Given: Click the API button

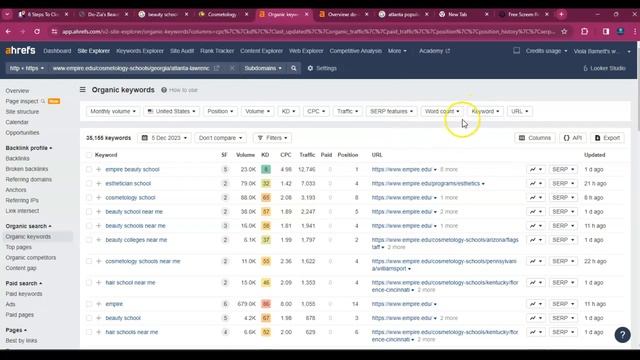Looking at the screenshot, I should pos(573,138).
